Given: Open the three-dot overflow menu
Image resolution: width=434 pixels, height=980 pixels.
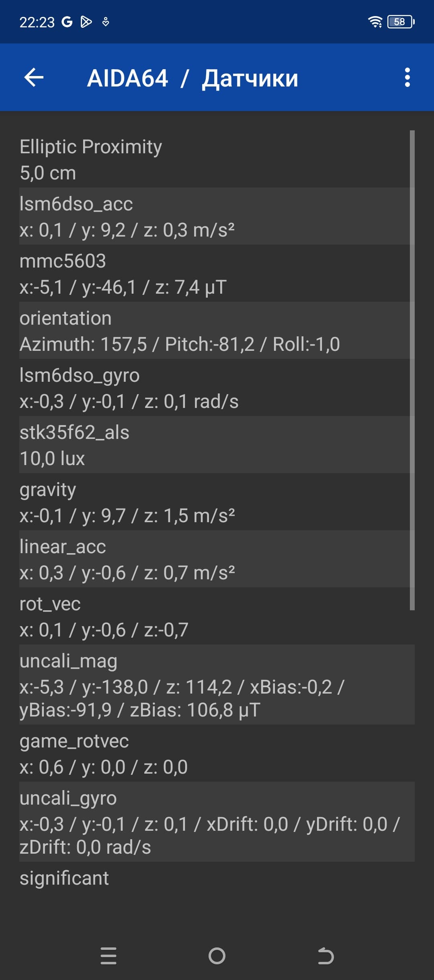Looking at the screenshot, I should tap(407, 77).
